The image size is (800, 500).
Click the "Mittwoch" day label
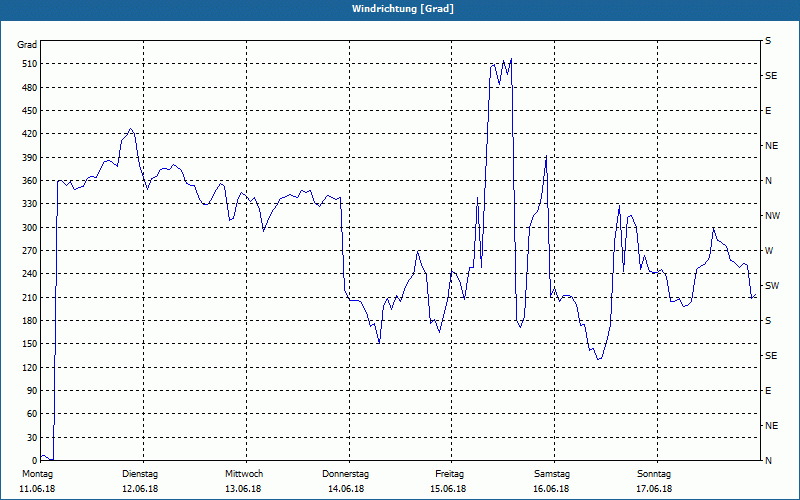tap(244, 474)
